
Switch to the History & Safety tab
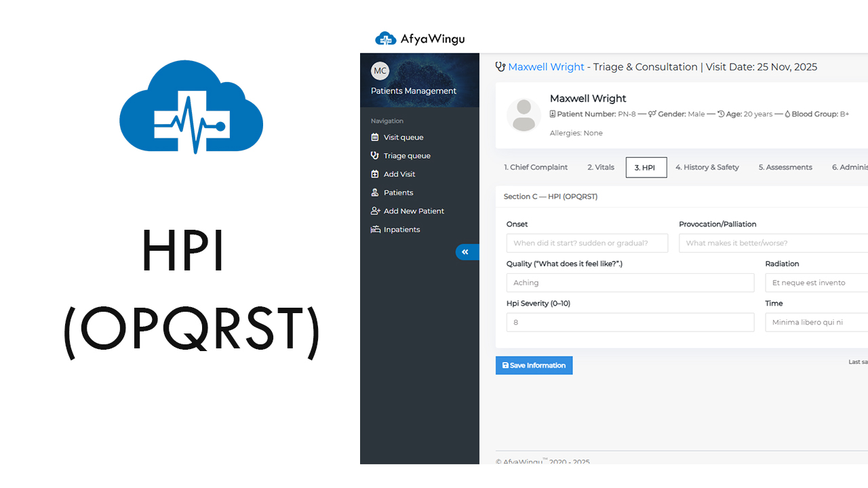707,167
